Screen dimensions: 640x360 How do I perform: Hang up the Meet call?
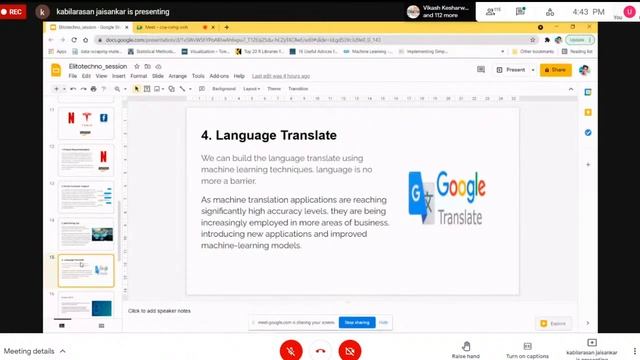(320, 351)
